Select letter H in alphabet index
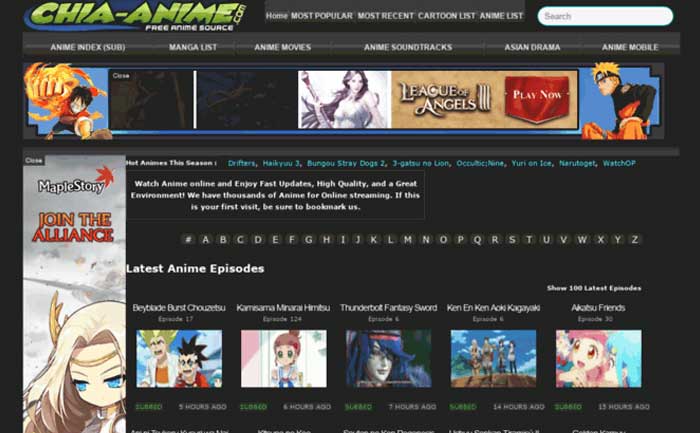 coord(326,239)
